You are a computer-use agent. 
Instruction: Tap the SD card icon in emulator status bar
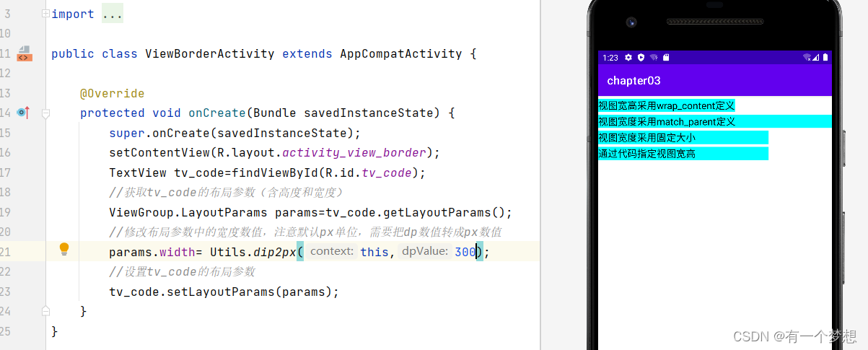(666, 57)
